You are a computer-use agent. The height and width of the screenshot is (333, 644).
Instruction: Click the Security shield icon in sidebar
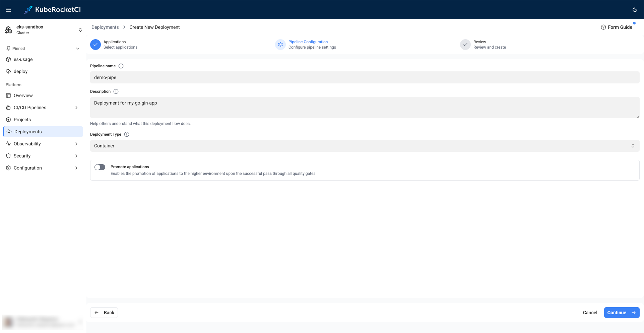tap(8, 155)
